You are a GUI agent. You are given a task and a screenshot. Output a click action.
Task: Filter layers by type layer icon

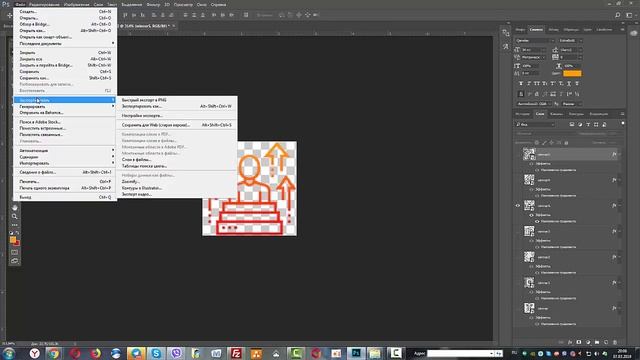point(588,124)
